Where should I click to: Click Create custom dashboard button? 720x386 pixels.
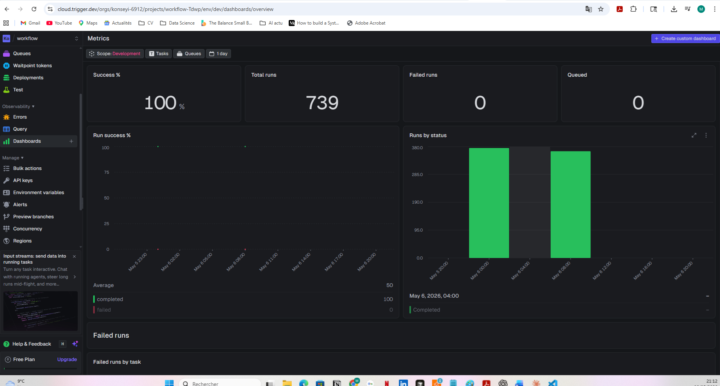pyautogui.click(x=685, y=39)
